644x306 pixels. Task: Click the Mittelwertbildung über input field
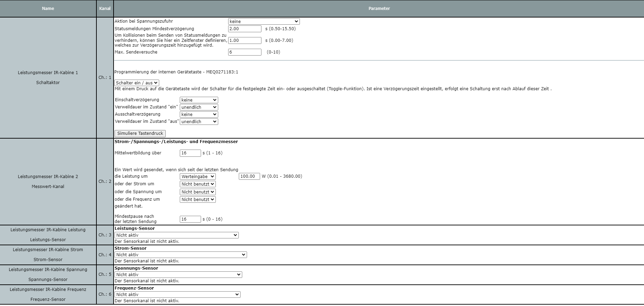pos(190,153)
